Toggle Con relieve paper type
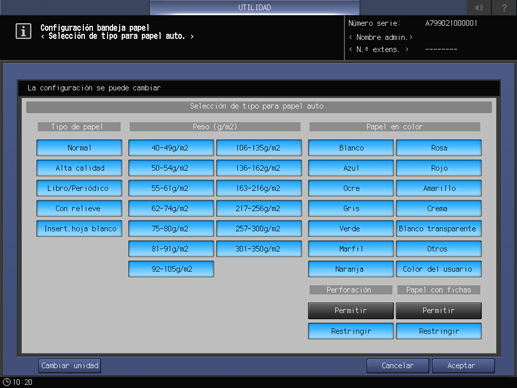Screen dimensions: 517x388 coord(79,208)
